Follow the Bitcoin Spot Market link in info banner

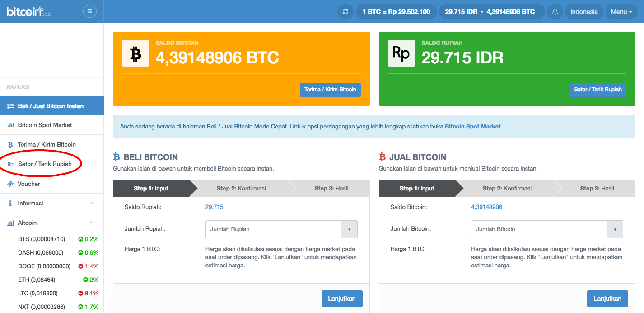click(x=473, y=127)
